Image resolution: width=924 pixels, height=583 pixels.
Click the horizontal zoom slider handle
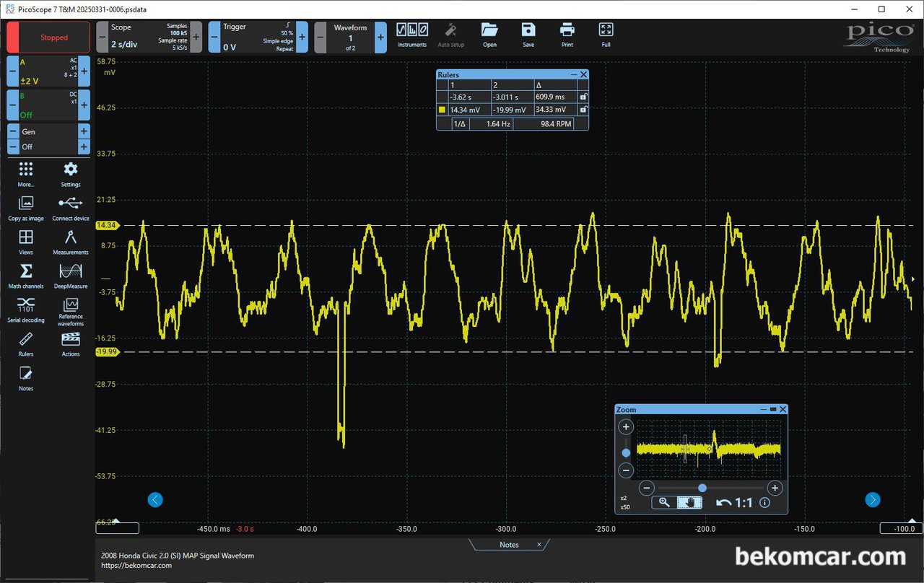point(702,488)
